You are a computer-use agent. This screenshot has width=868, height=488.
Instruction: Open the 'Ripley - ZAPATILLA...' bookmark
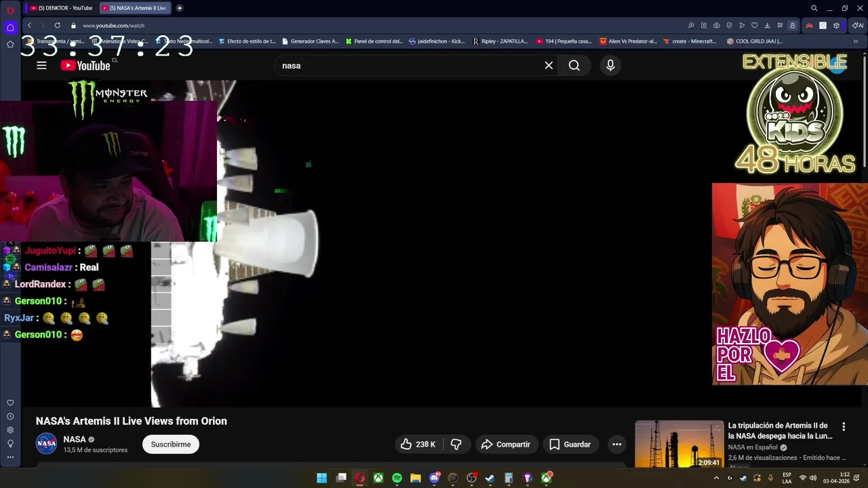pyautogui.click(x=500, y=41)
